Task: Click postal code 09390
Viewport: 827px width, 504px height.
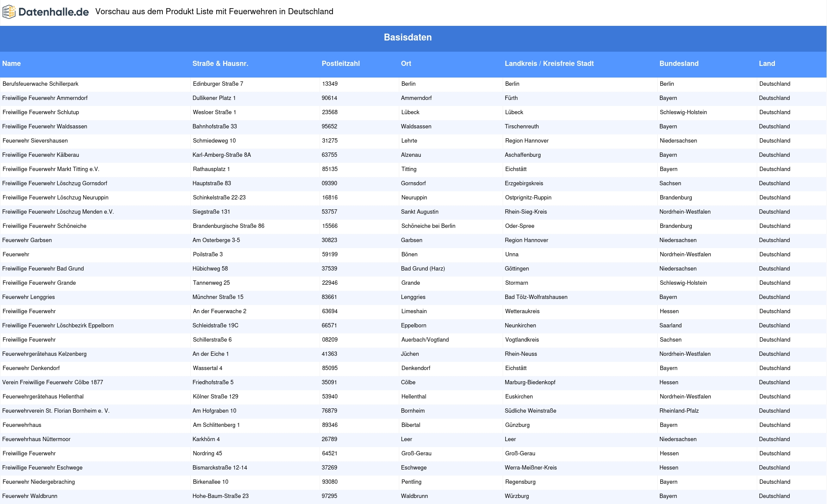Action: tap(330, 184)
